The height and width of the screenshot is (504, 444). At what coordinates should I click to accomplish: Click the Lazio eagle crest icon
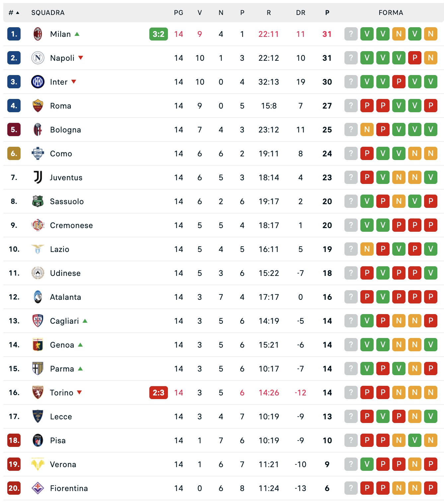pyautogui.click(x=38, y=249)
